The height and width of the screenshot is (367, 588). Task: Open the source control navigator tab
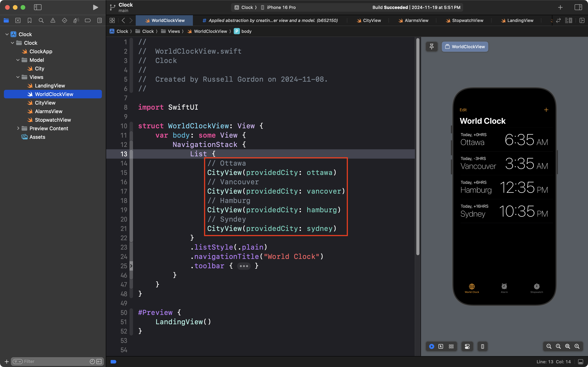tap(18, 21)
